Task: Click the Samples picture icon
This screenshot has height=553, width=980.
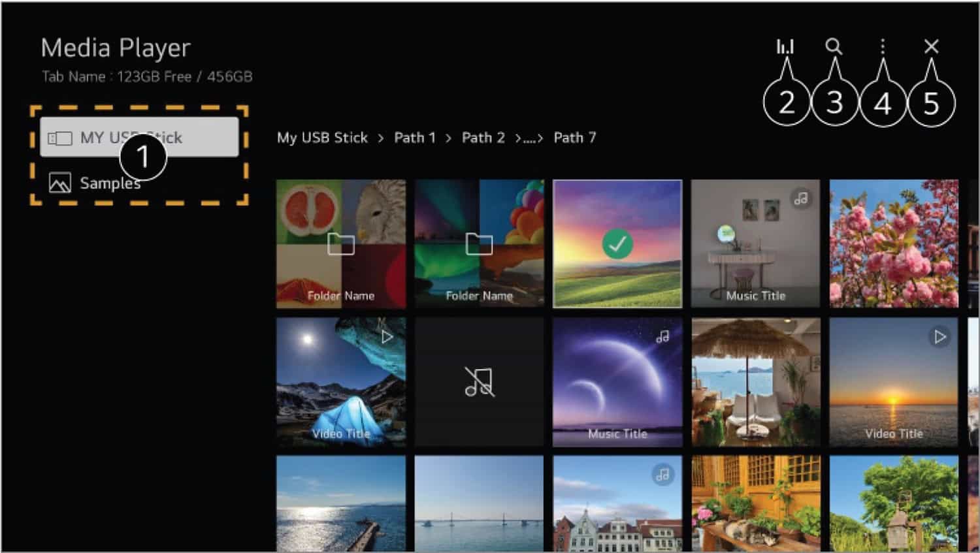Action: 59,183
